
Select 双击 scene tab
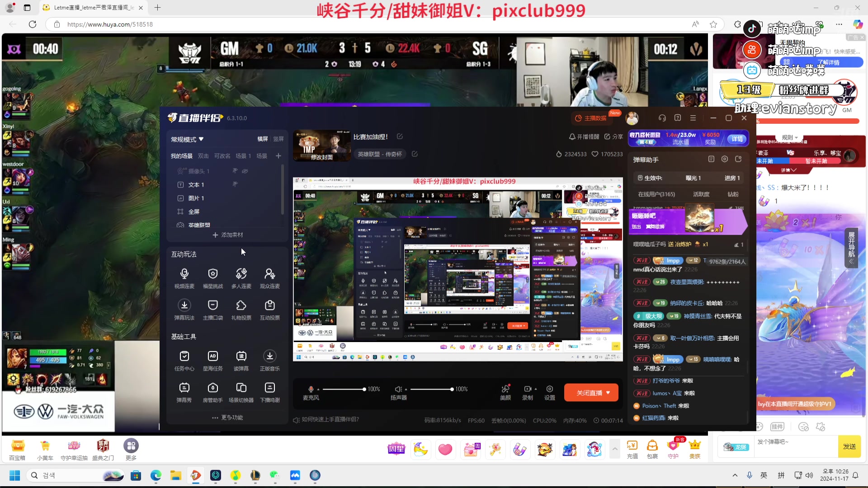point(203,156)
